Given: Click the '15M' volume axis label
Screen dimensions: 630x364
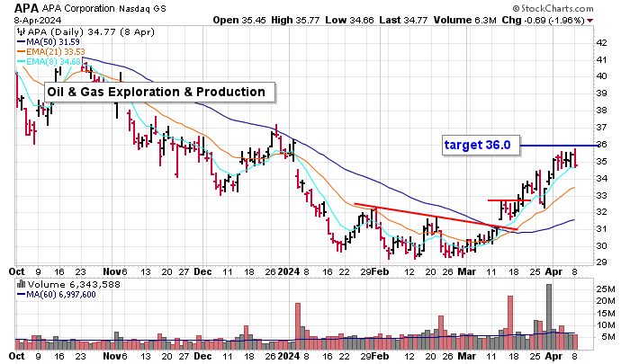Looking at the screenshot, I should 606,314.
